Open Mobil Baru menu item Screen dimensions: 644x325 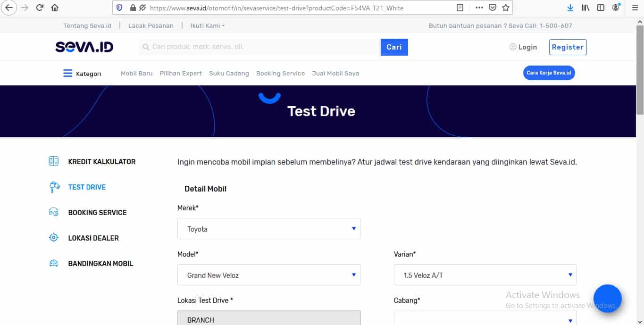pos(136,73)
